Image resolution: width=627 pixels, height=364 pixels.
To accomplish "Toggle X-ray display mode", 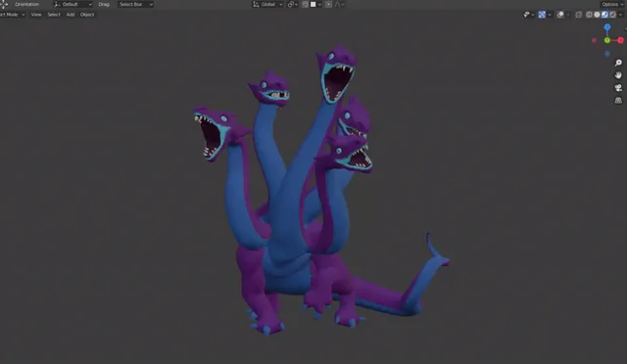I will (578, 15).
